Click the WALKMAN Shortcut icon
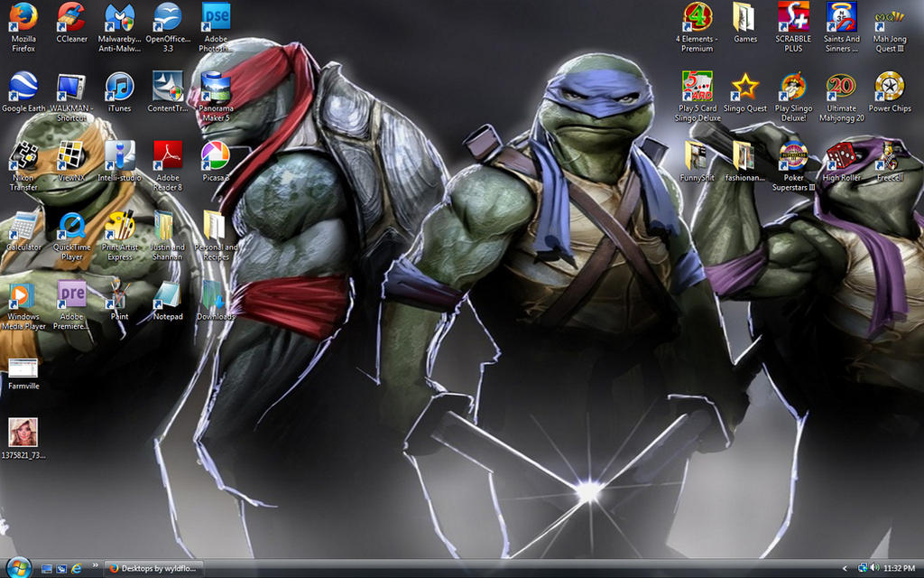 71,87
